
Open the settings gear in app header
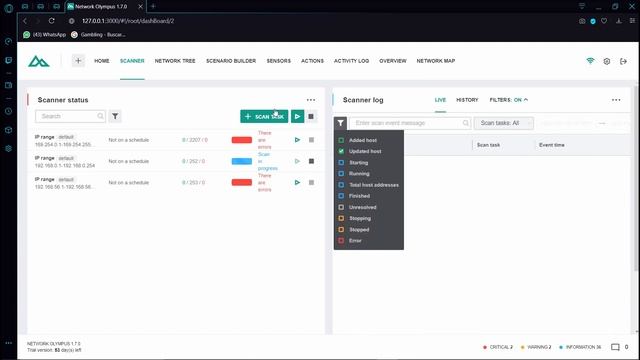[607, 61]
